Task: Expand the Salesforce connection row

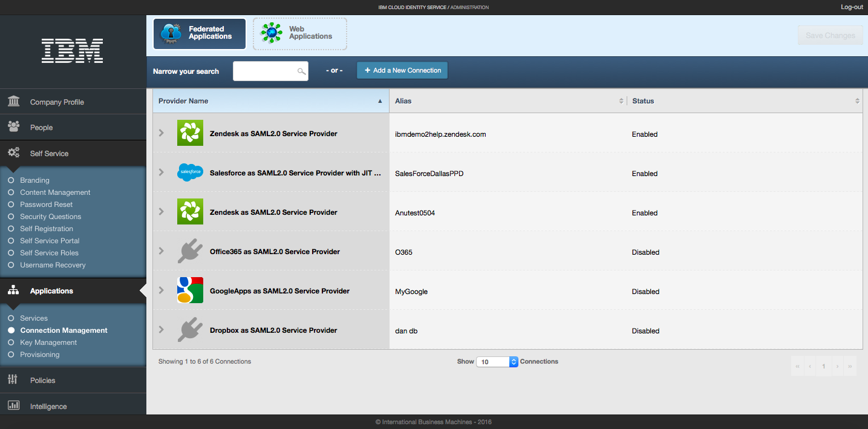Action: pyautogui.click(x=162, y=172)
